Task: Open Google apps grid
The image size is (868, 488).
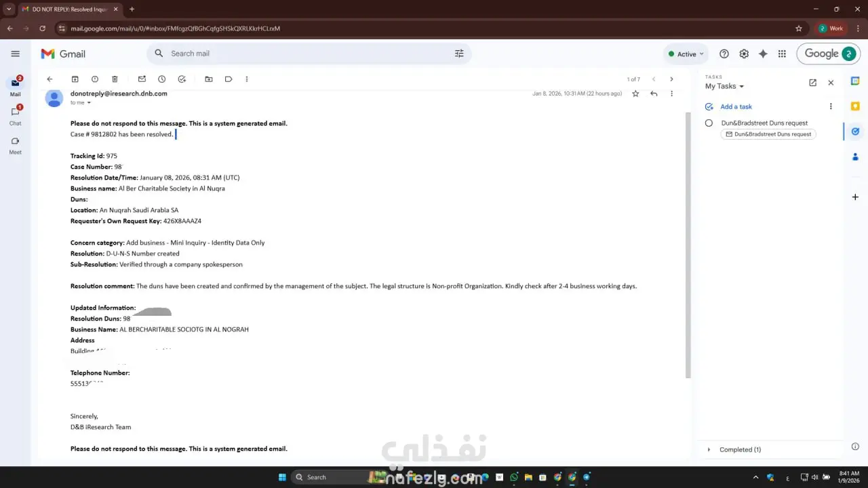Action: click(782, 54)
